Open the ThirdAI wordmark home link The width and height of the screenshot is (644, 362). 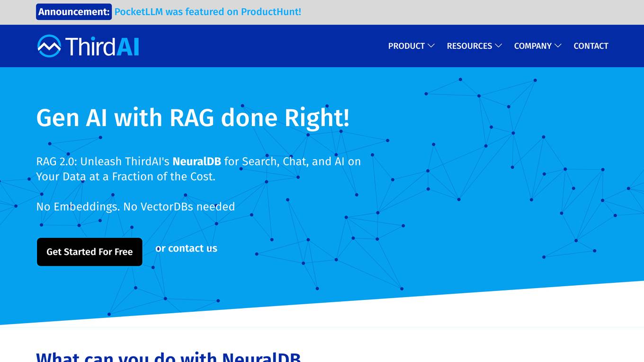[102, 46]
